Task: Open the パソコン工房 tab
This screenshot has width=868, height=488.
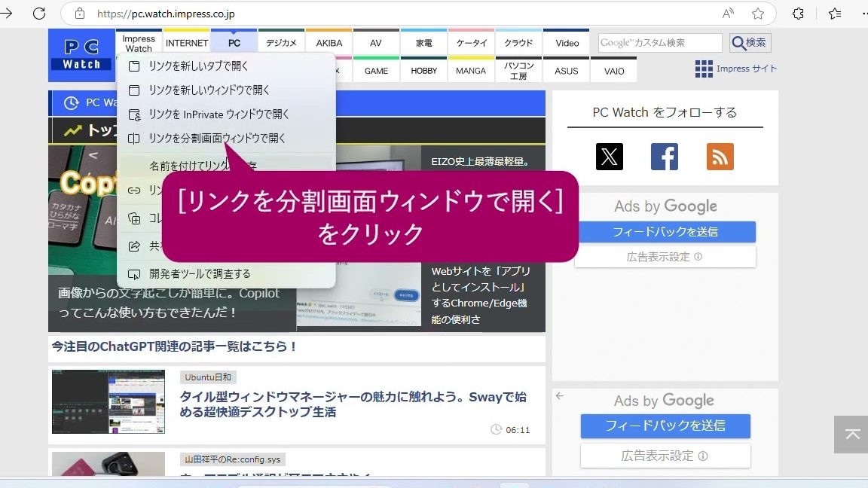Action: tap(518, 70)
